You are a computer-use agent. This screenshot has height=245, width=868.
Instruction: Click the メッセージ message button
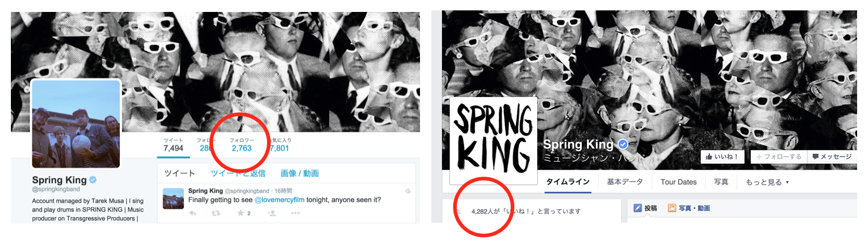tap(832, 157)
